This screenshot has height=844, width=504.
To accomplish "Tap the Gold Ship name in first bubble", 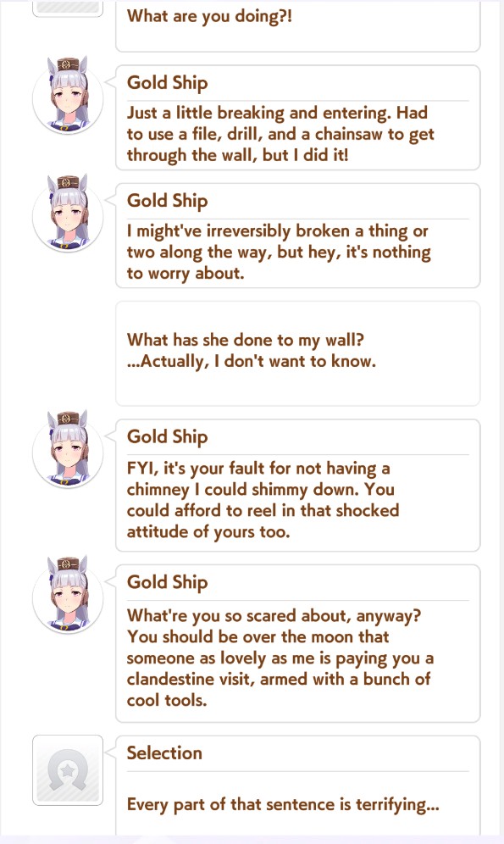I will 167,83.
